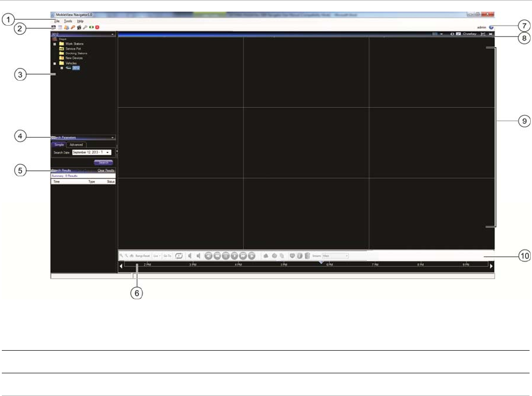Open the Help menu
Image resolution: width=532 pixels, height=396 pixels.
pos(80,21)
